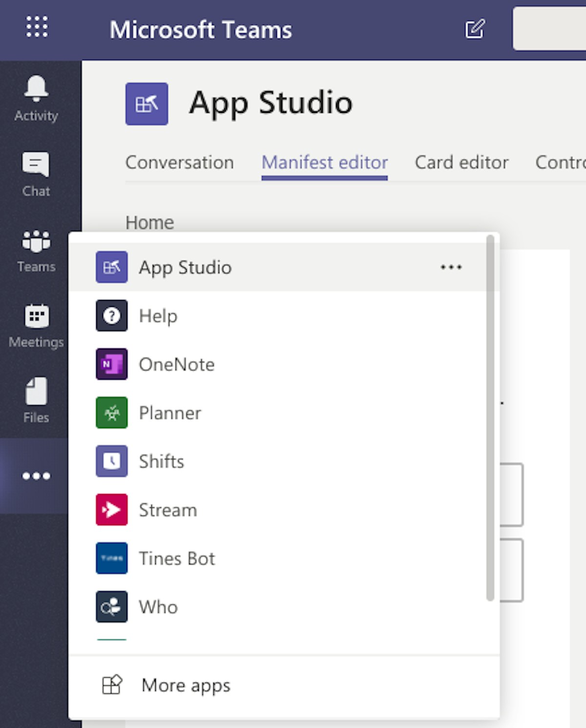Collapse the more apps ellipsis in sidebar
586x728 pixels.
[x=36, y=476]
